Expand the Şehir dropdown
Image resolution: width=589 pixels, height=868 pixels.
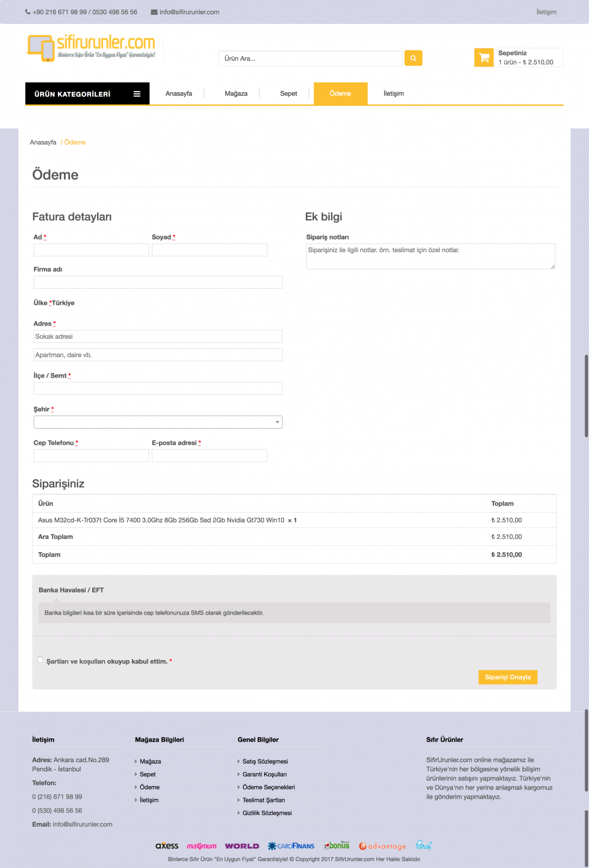pos(158,422)
